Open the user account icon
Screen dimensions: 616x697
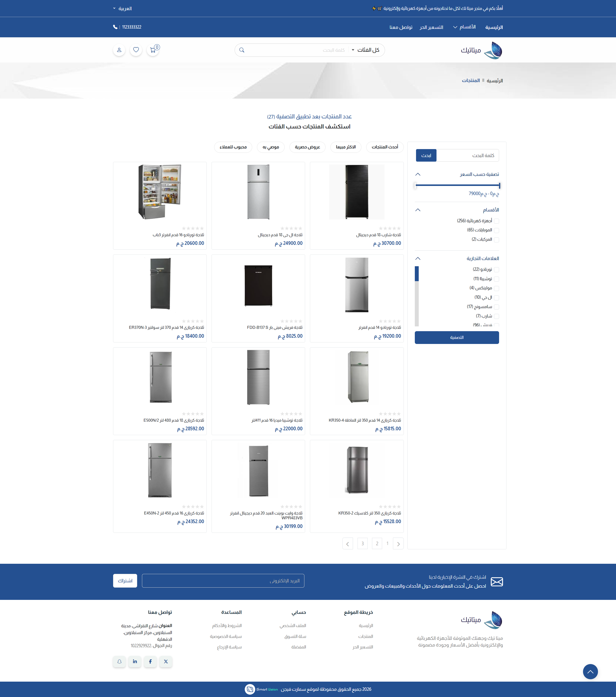(119, 50)
